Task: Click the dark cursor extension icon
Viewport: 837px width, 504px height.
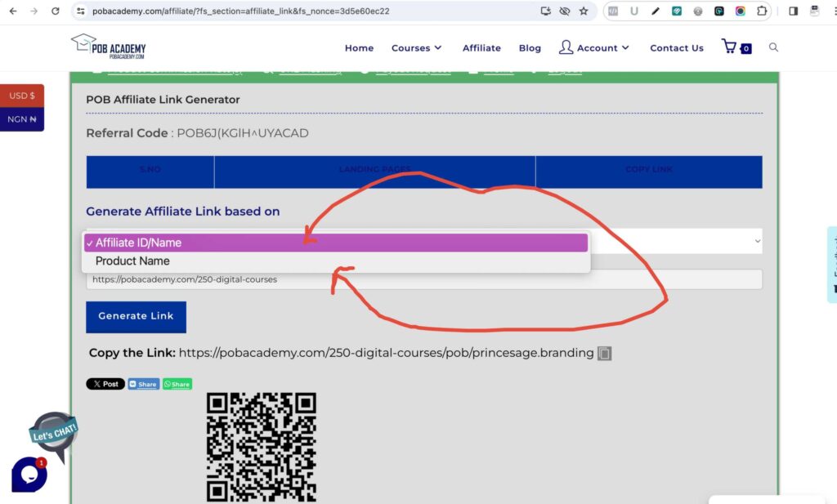Action: (719, 11)
